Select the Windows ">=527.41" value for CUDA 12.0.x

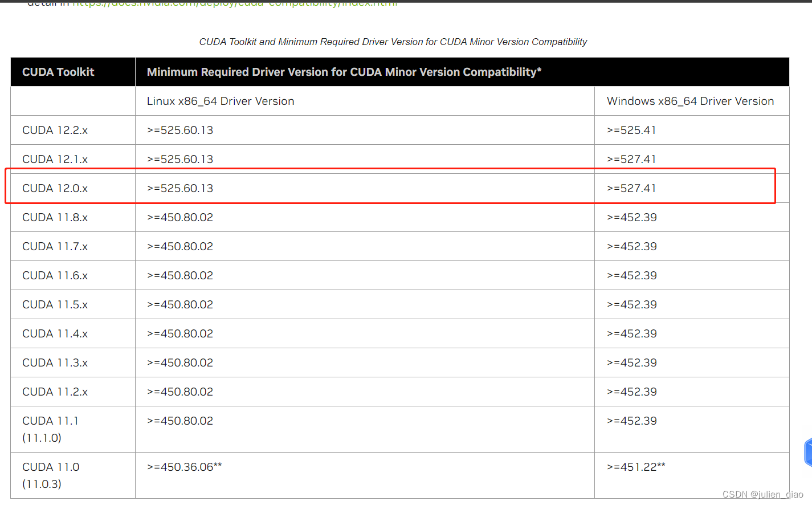point(631,188)
